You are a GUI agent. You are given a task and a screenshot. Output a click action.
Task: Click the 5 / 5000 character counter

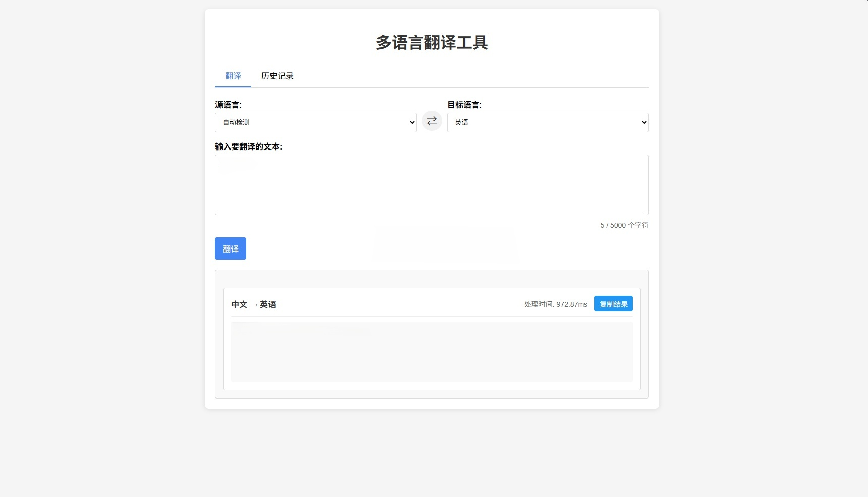624,225
